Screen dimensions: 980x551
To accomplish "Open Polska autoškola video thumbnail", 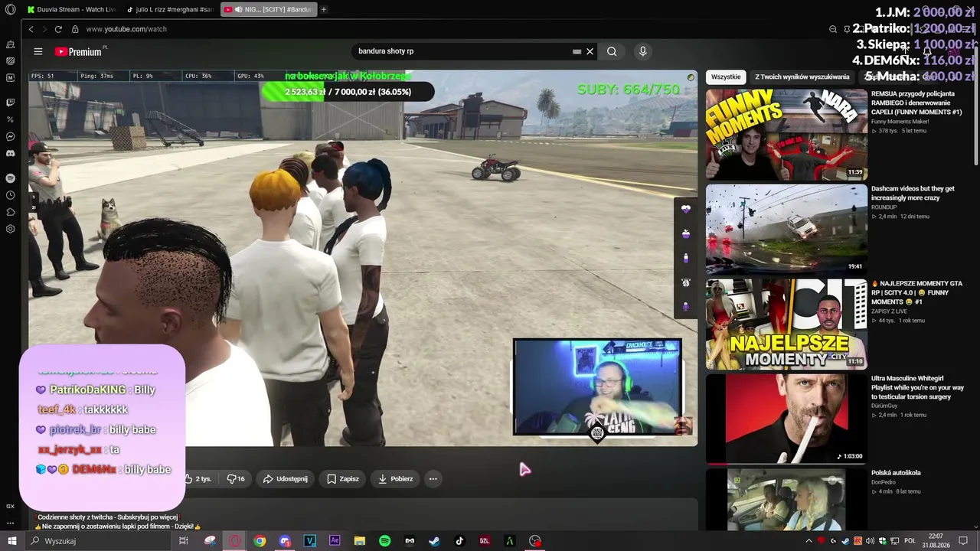I will click(787, 499).
